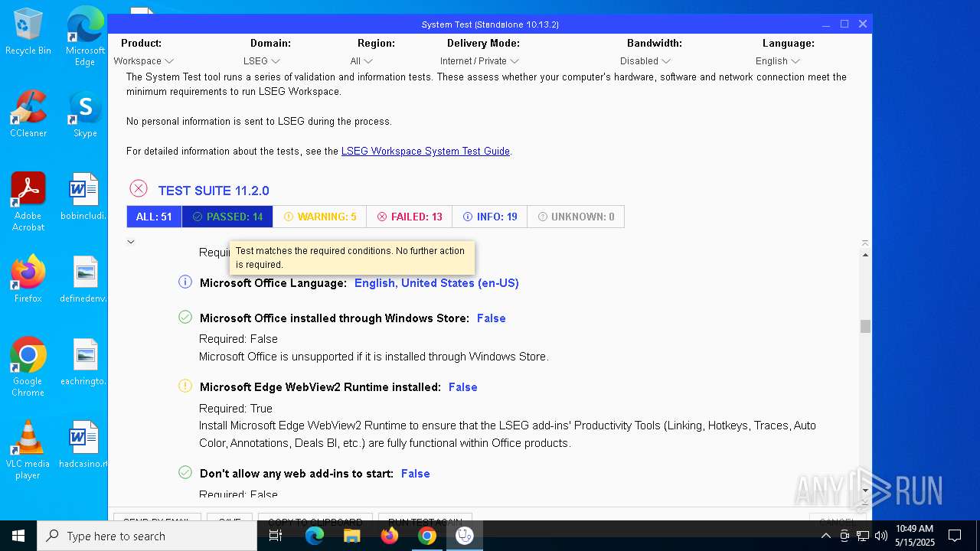This screenshot has width=980, height=551.
Task: Open the notification center
Action: 955,536
